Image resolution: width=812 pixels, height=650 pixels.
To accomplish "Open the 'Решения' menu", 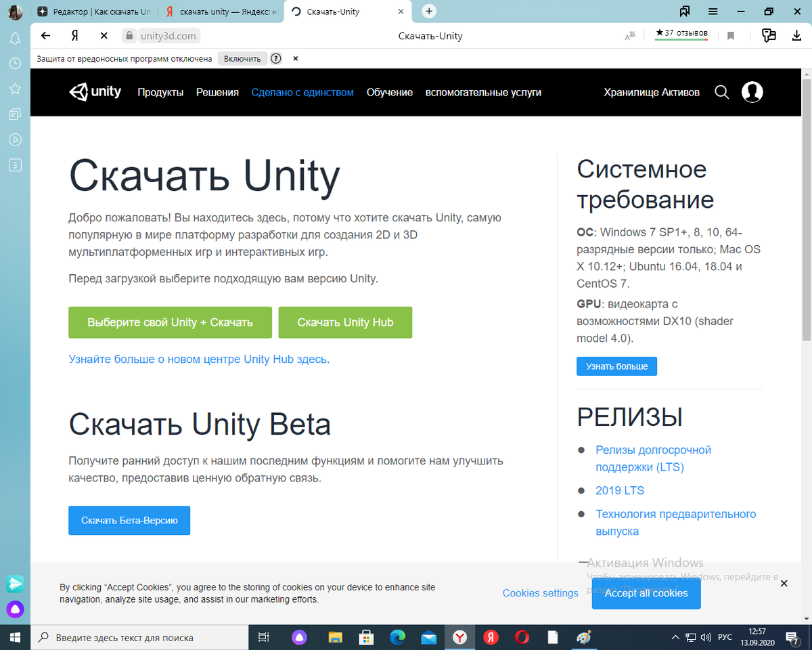I will pos(217,92).
